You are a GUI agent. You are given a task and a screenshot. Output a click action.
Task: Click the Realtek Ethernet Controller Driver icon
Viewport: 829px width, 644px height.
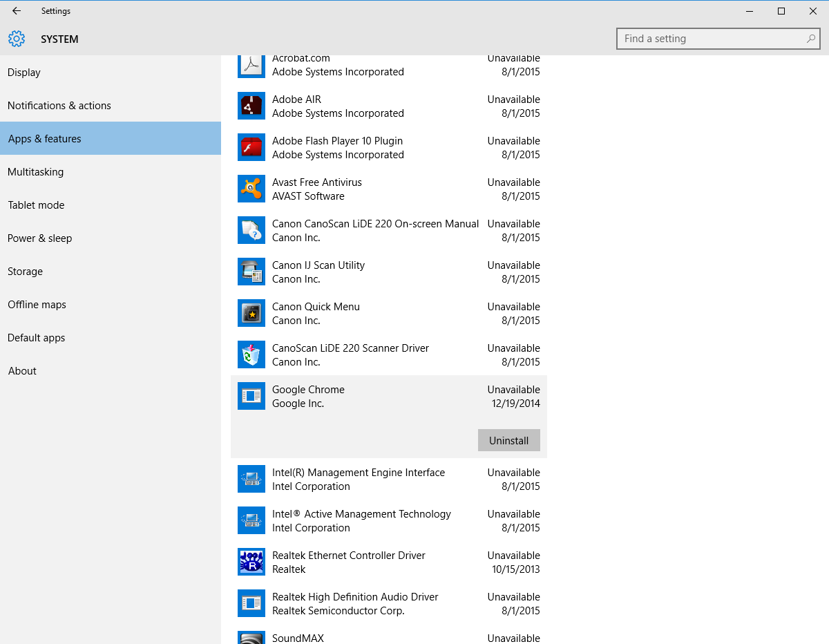(x=251, y=562)
